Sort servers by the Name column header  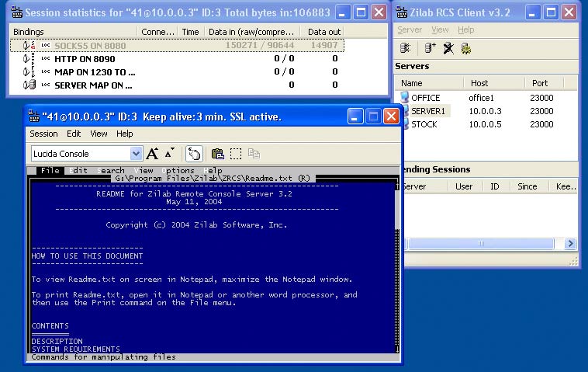[x=430, y=83]
